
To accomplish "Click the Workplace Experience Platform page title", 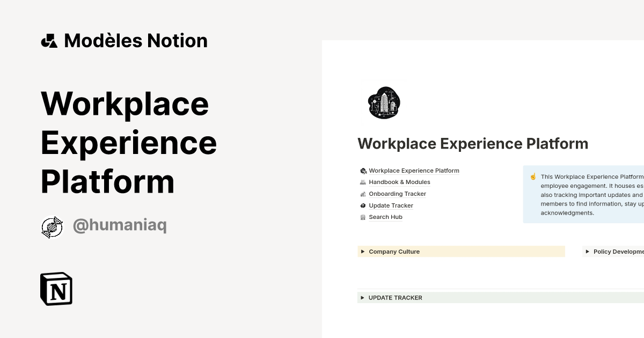I will [x=473, y=143].
